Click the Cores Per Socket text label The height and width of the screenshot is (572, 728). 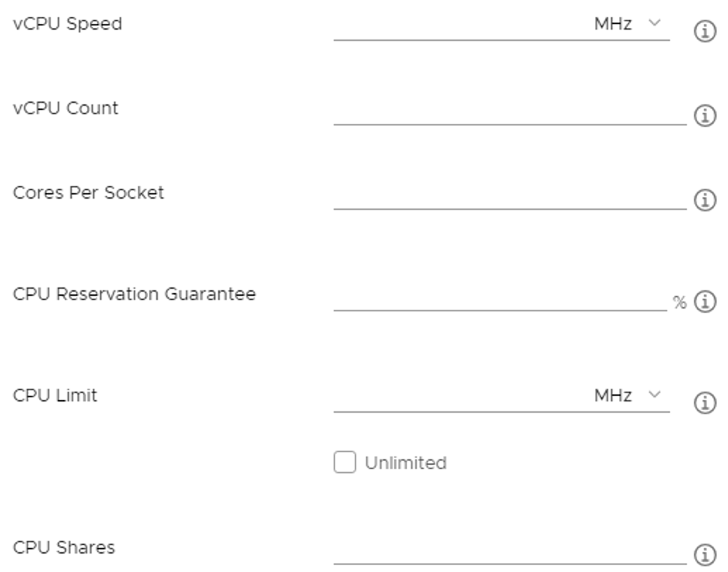point(89,192)
